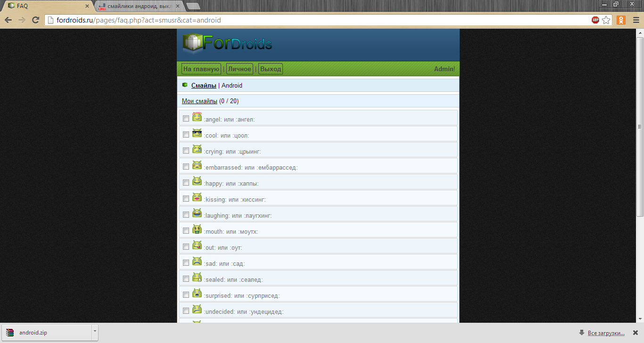Viewport: 644px width, 343px height.
Task: Open the Смайлы breadcrumb link
Action: [x=204, y=85]
